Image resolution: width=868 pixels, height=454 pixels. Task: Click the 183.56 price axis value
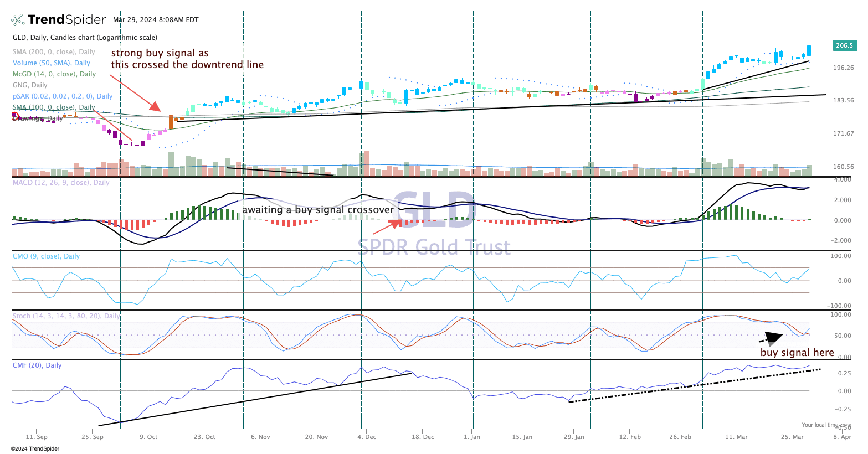844,101
